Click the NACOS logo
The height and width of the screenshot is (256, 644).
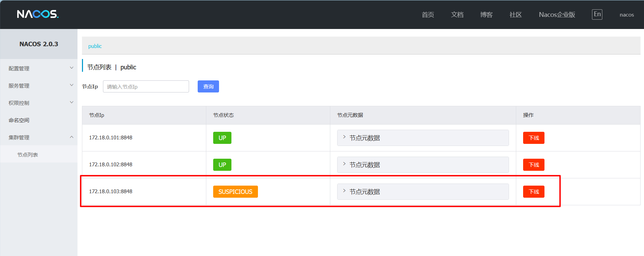(38, 14)
